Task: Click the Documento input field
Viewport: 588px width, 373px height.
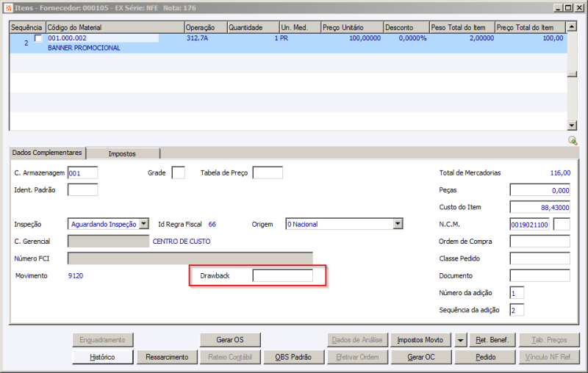Action: click(x=540, y=275)
